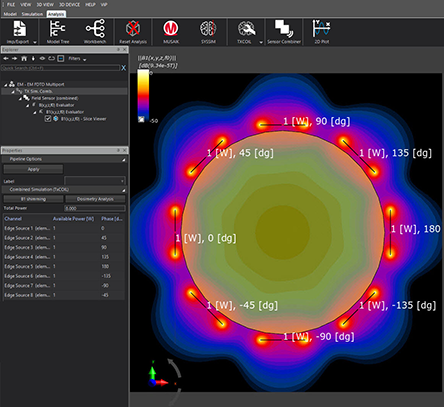Toggle the Slice Viewer checkbox
Image resolution: width=444 pixels, height=407 pixels.
pos(48,119)
